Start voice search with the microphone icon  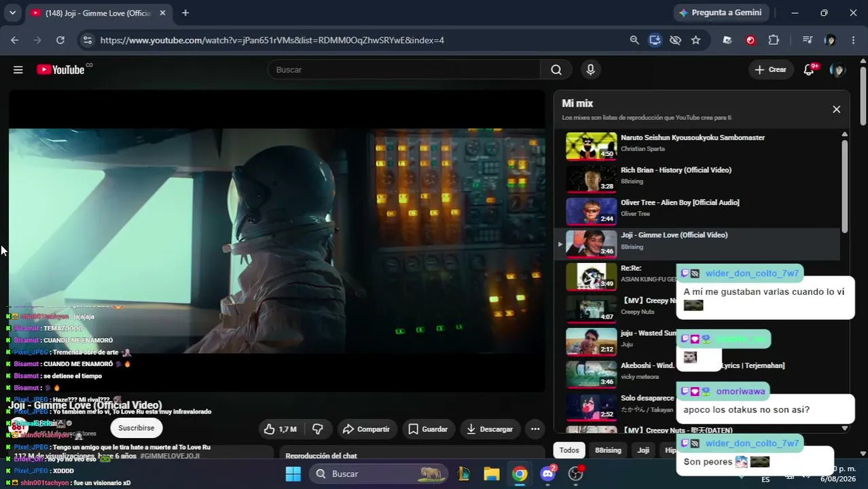590,69
